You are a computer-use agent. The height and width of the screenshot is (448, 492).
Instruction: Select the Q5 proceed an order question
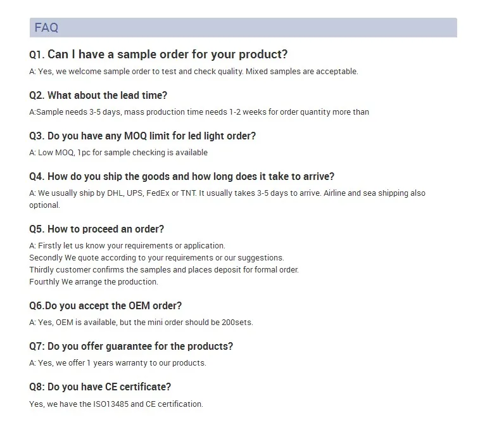(97, 229)
